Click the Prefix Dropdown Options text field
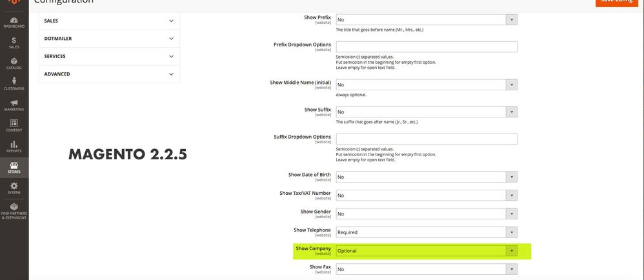644x280 pixels. pos(427,47)
